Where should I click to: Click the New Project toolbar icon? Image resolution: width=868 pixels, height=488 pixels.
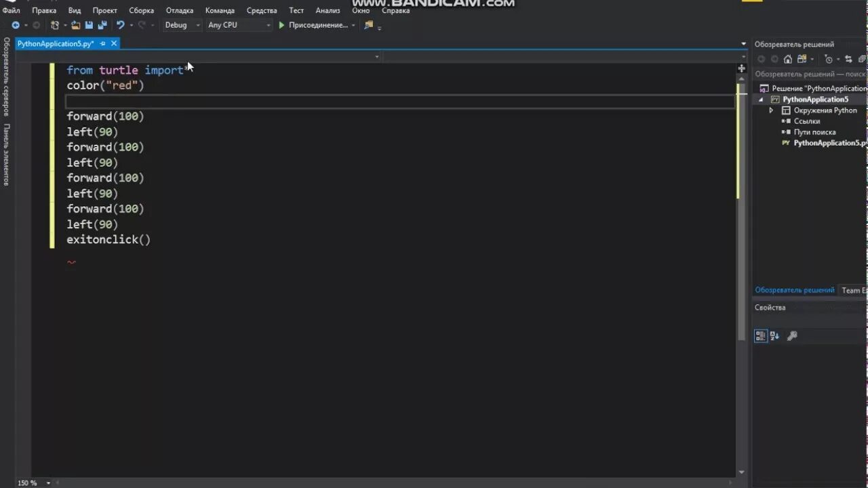click(x=55, y=25)
